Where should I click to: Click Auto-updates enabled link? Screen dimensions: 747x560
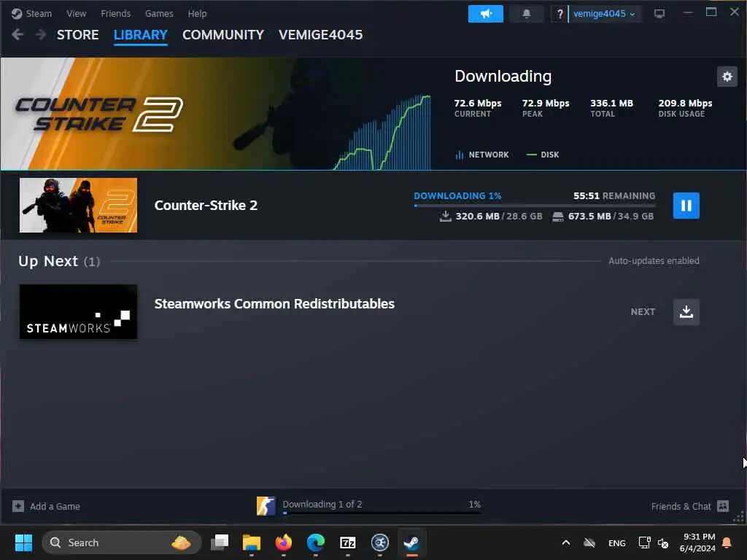pyautogui.click(x=654, y=261)
